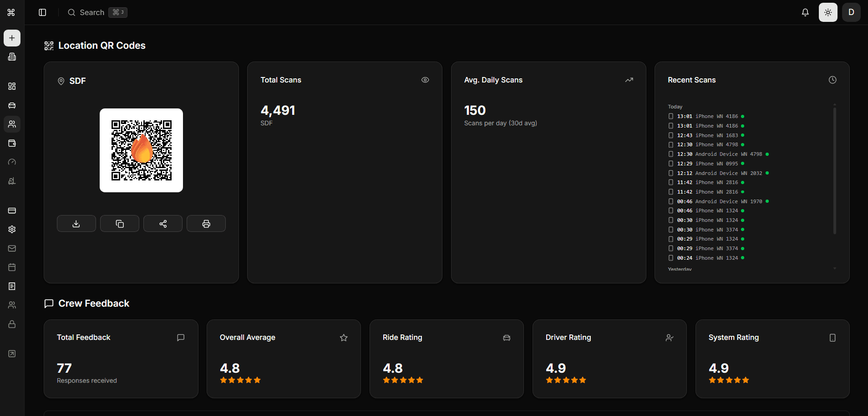Open the D user avatar menu
This screenshot has width=868, height=416.
(x=851, y=12)
